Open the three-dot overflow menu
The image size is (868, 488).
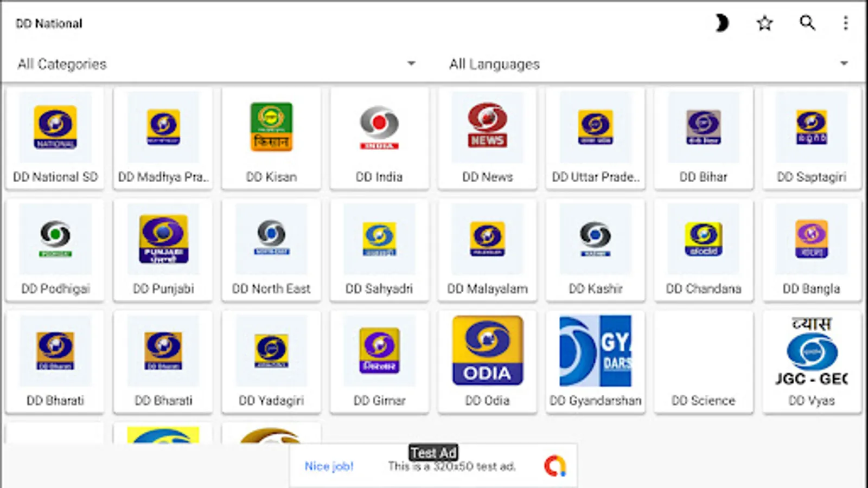click(x=845, y=23)
